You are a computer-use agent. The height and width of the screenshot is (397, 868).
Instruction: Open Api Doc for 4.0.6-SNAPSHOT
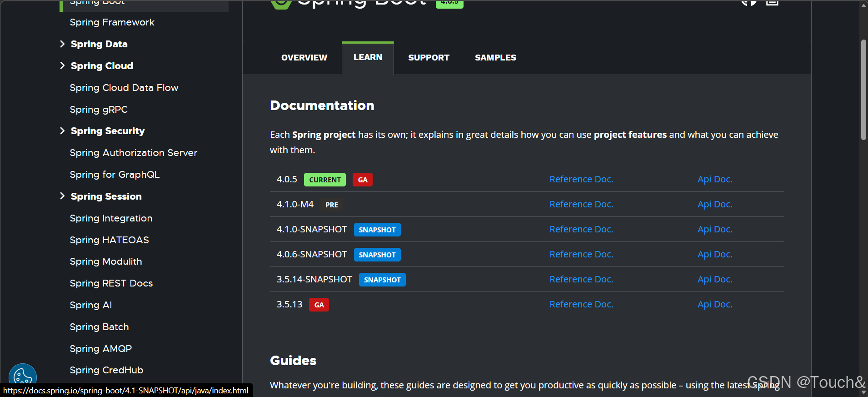[x=715, y=254]
